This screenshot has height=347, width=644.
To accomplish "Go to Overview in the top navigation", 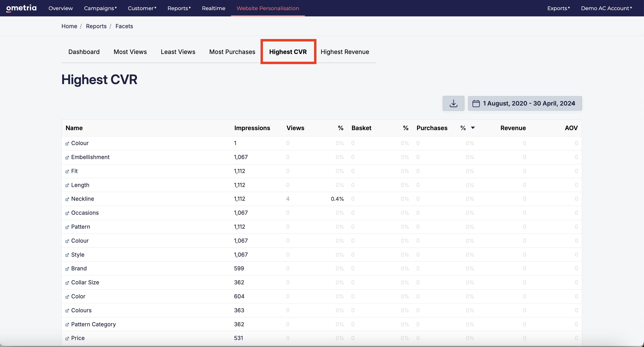I will coord(60,8).
